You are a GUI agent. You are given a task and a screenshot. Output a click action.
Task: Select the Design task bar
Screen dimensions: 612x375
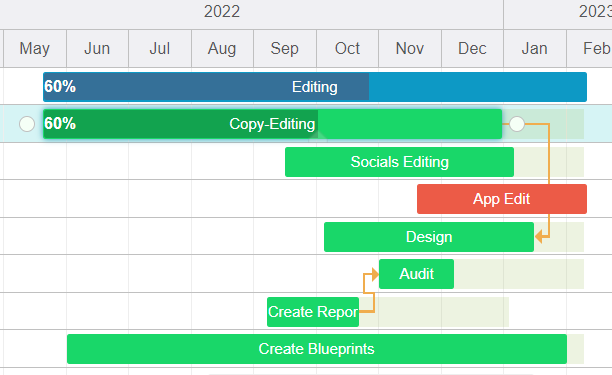click(429, 237)
